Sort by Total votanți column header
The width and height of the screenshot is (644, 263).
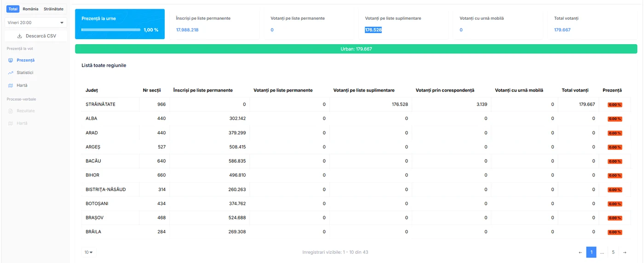click(575, 90)
